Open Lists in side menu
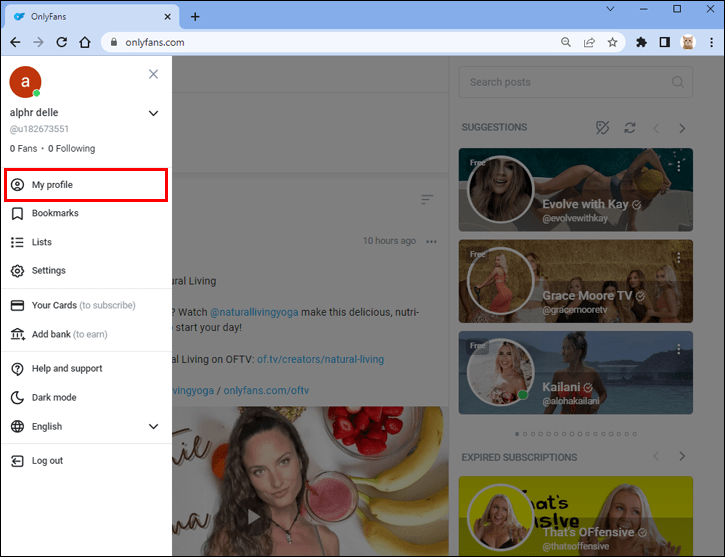The width and height of the screenshot is (725, 557). (x=86, y=242)
